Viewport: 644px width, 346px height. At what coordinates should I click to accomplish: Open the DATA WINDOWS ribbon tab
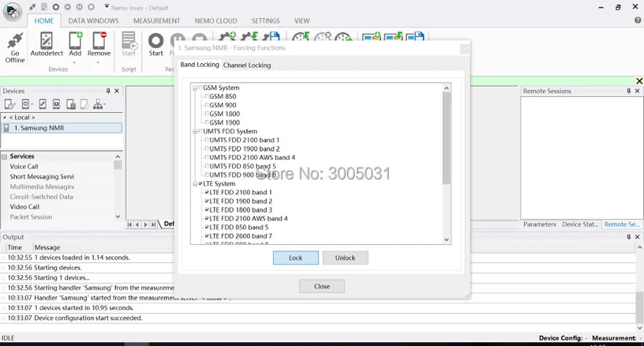click(x=93, y=21)
